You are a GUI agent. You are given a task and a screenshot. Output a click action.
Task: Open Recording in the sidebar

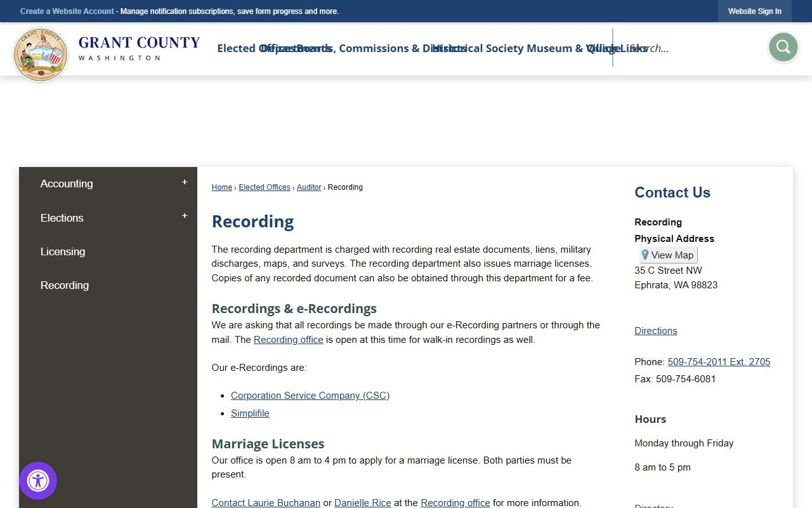[65, 285]
